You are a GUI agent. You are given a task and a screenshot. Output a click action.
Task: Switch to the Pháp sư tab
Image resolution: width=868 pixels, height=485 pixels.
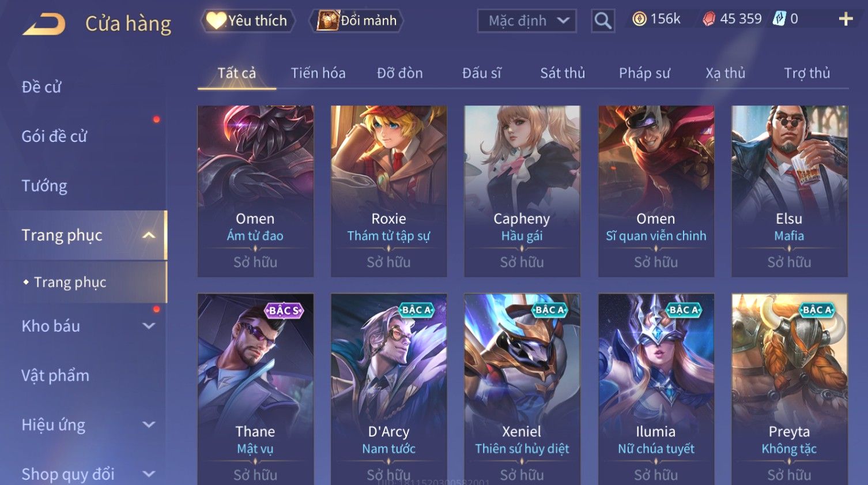tap(644, 73)
